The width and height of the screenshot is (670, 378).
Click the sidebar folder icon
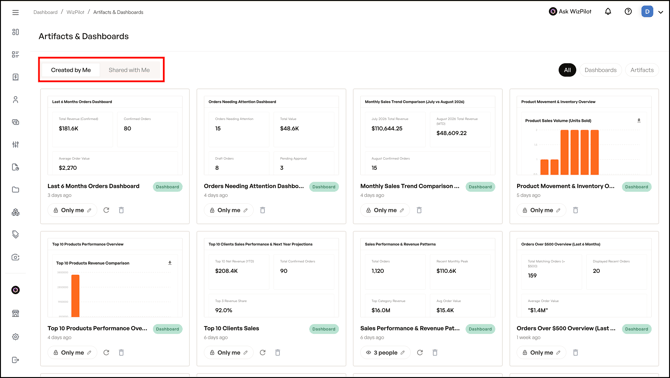[15, 190]
